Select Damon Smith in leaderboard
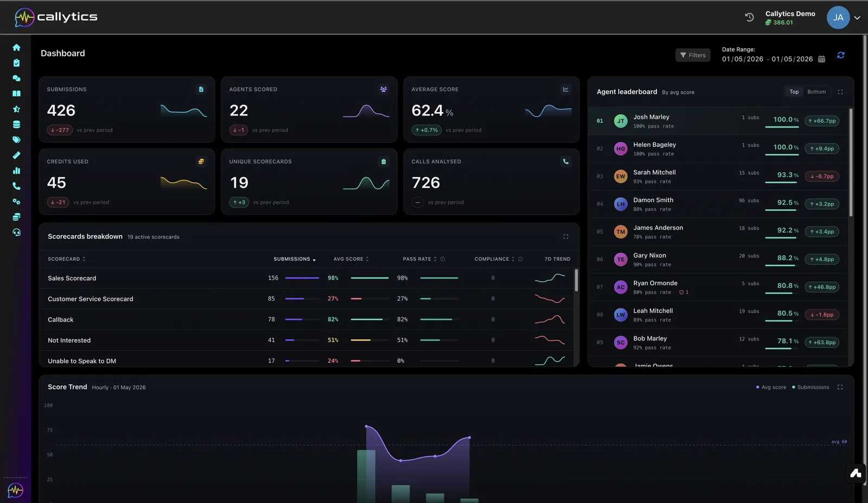This screenshot has width=868, height=503. click(718, 204)
